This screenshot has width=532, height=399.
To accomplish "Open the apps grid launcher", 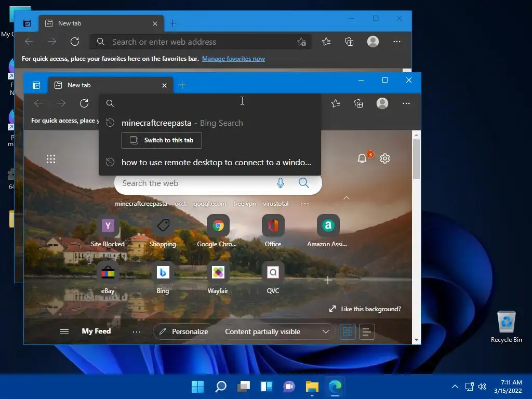I will 51,159.
